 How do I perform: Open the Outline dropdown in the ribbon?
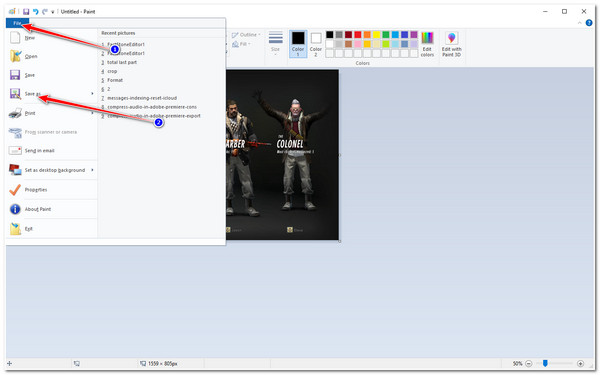click(246, 35)
